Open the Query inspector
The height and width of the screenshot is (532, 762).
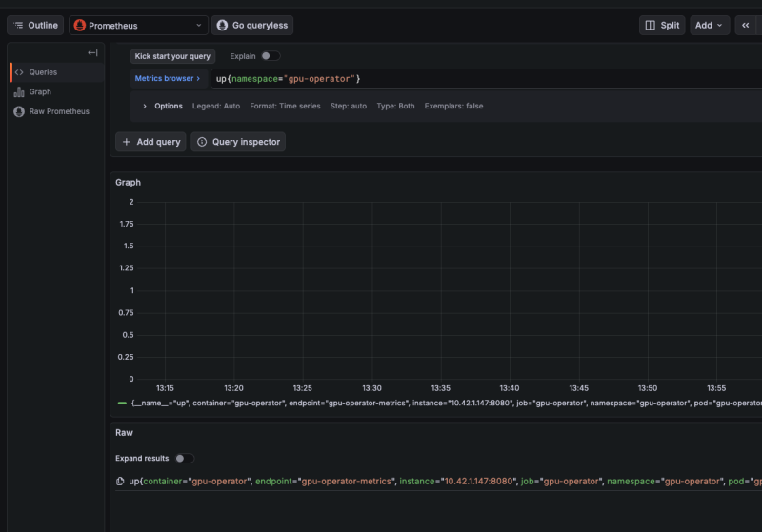[x=238, y=142]
